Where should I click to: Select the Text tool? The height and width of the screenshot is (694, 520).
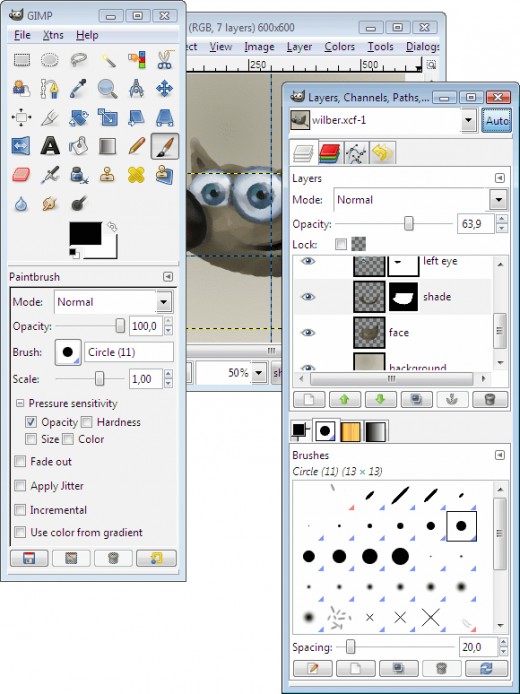[x=50, y=146]
